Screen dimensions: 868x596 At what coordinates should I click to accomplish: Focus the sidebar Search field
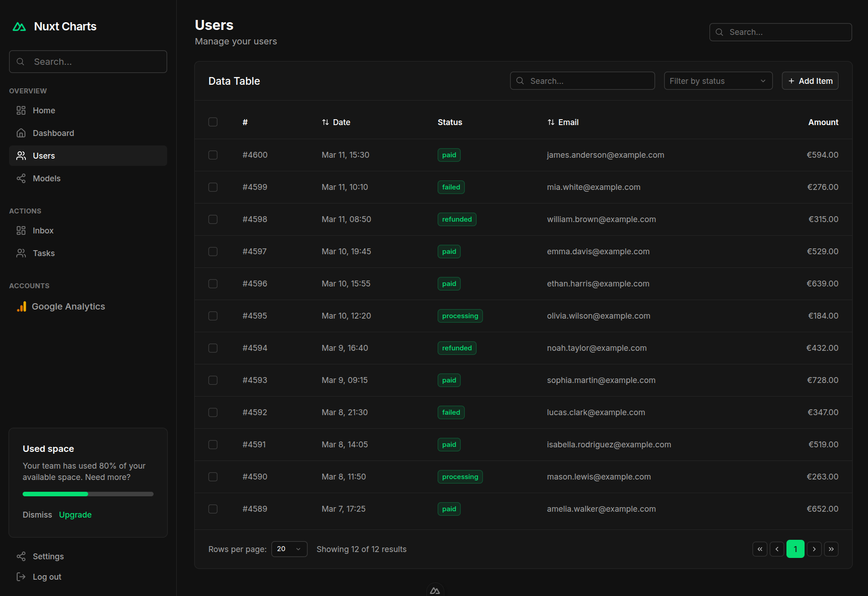[x=88, y=62]
